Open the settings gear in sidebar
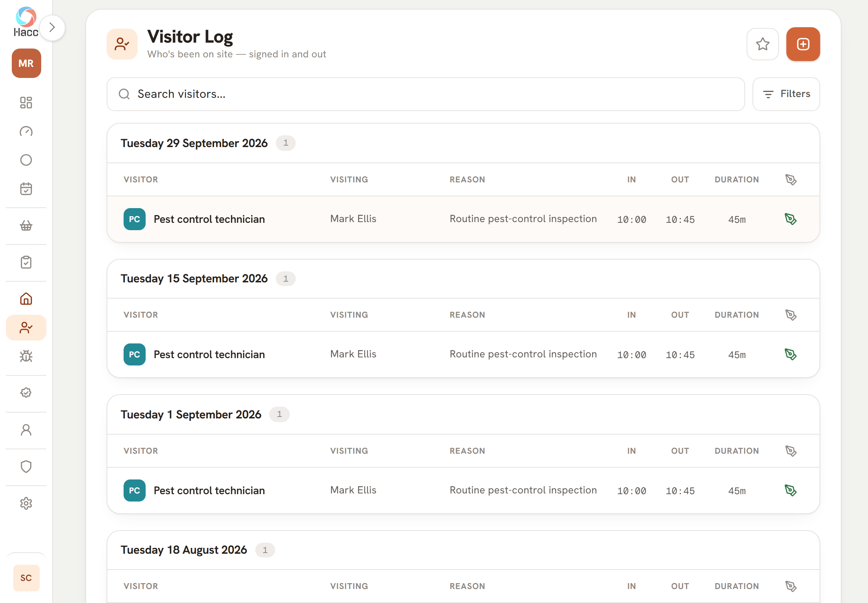Image resolution: width=868 pixels, height=603 pixels. (x=26, y=503)
